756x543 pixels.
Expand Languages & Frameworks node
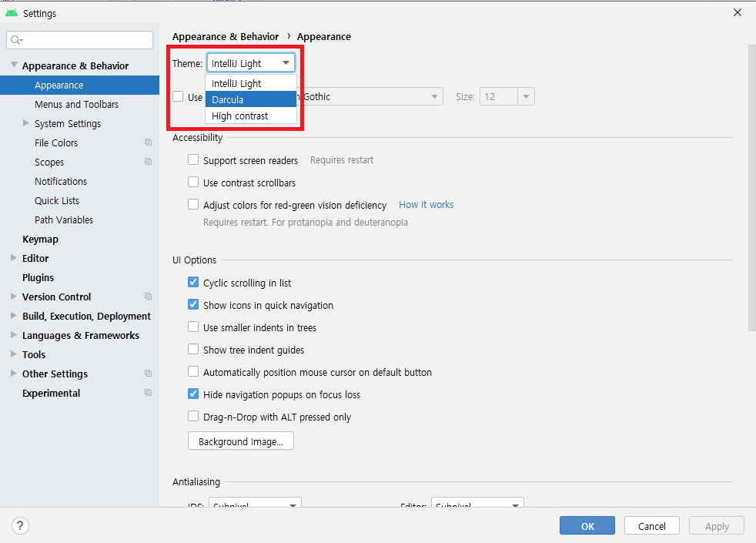click(x=14, y=335)
